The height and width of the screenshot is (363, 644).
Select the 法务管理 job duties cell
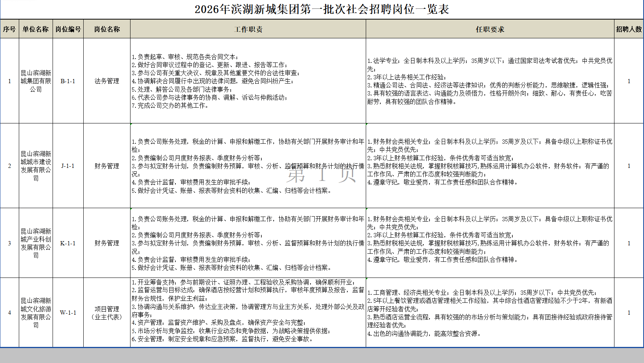tap(248, 81)
